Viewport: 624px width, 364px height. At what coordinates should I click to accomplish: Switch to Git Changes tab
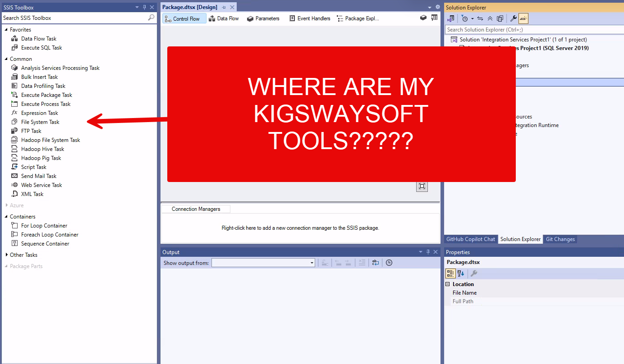pos(560,239)
